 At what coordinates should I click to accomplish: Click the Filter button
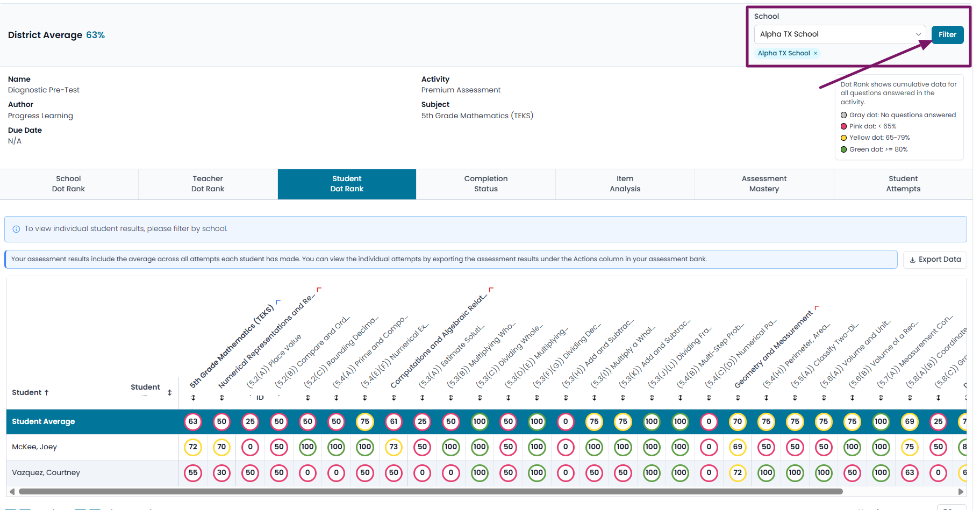(x=947, y=34)
